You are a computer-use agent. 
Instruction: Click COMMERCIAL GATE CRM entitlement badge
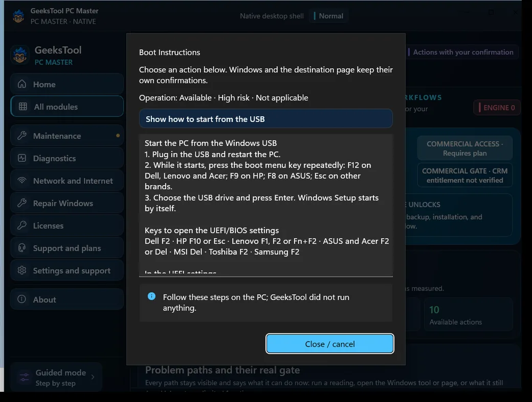464,175
